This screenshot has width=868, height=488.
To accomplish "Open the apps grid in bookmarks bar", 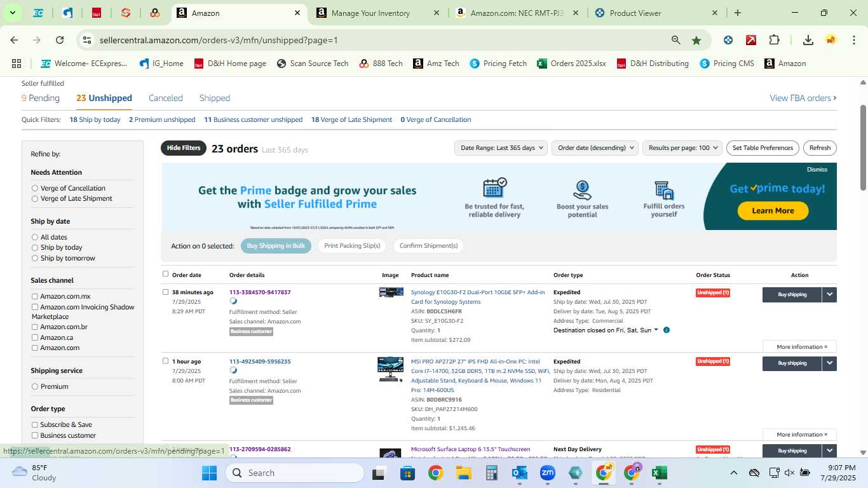I will [x=17, y=64].
